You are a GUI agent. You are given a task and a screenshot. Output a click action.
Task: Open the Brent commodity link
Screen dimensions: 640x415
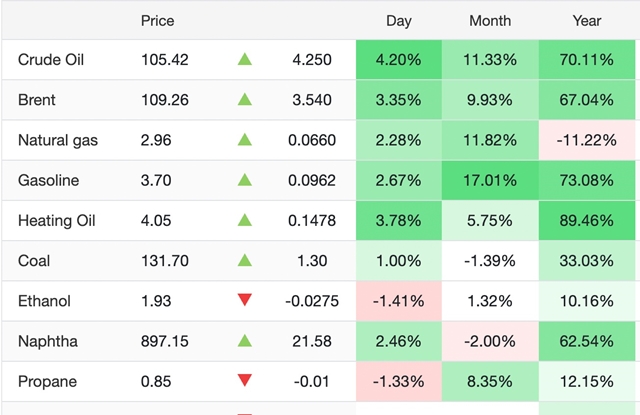coord(37,100)
